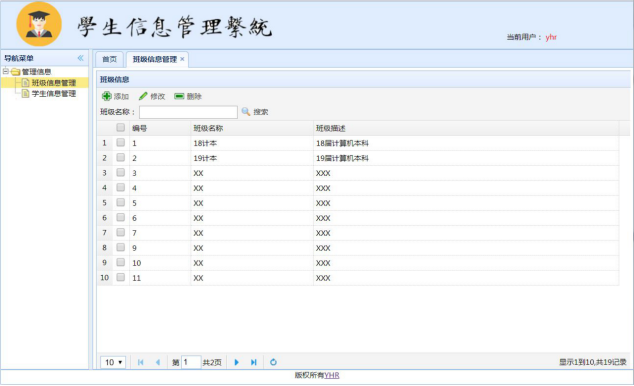Collapse the navigation menu panel arrows
Screen dimensions: 634x386
coord(80,58)
